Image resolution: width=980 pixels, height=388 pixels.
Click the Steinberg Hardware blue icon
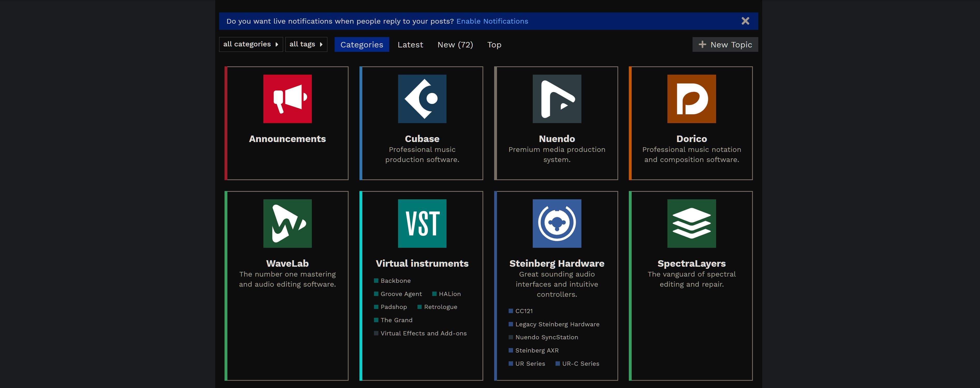coord(557,223)
